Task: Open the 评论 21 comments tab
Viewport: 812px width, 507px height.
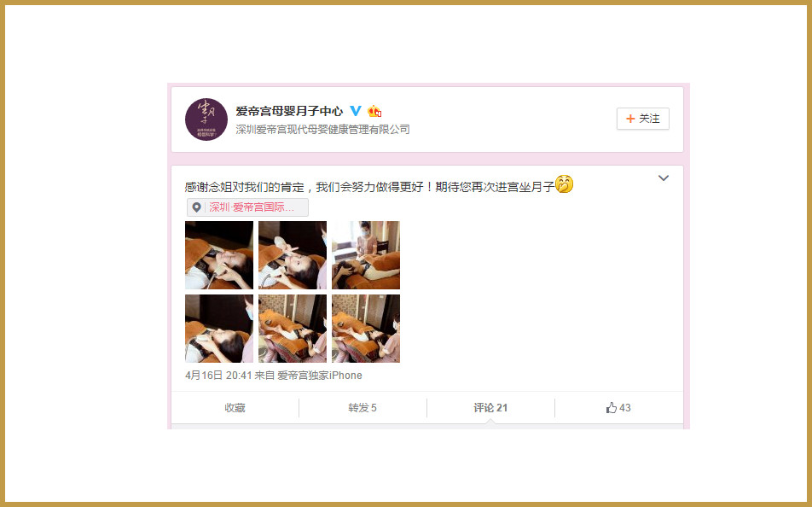Action: click(x=490, y=408)
